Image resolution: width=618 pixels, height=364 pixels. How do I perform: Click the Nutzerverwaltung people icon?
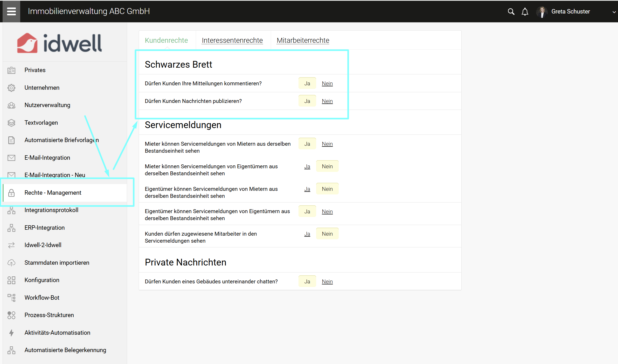(x=11, y=105)
